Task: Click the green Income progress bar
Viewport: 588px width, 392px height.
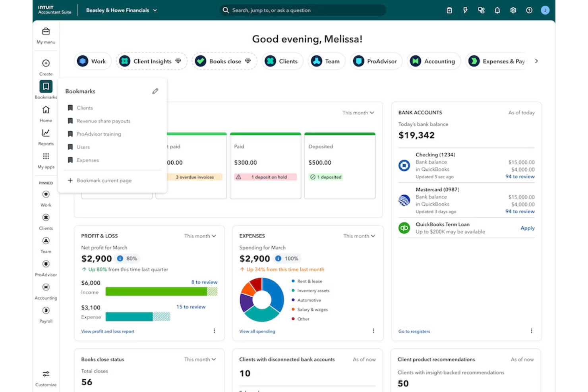Action: (161, 292)
